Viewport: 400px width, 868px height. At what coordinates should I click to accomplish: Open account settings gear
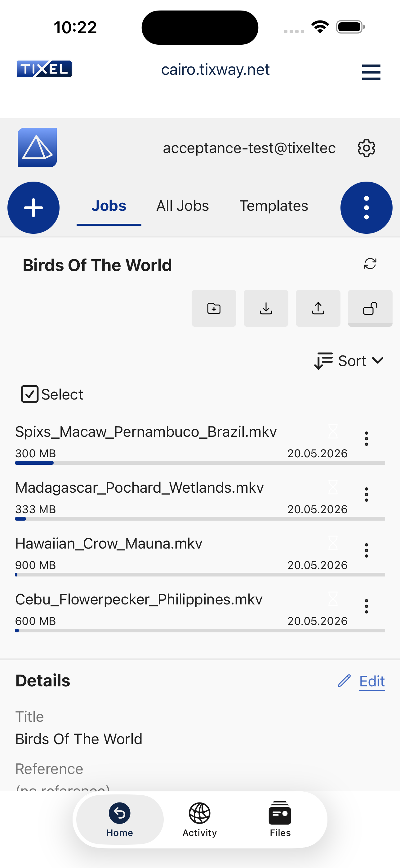pyautogui.click(x=366, y=148)
